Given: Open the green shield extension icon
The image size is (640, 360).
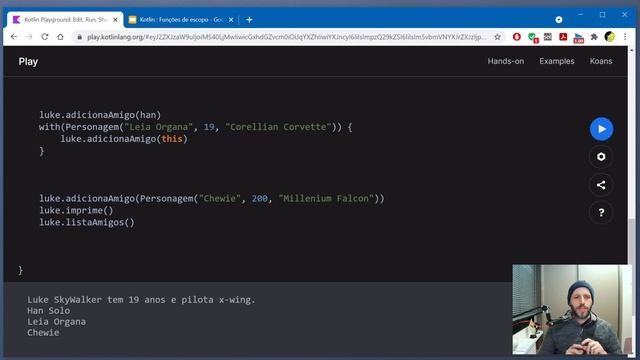Looking at the screenshot, I should coord(532,37).
